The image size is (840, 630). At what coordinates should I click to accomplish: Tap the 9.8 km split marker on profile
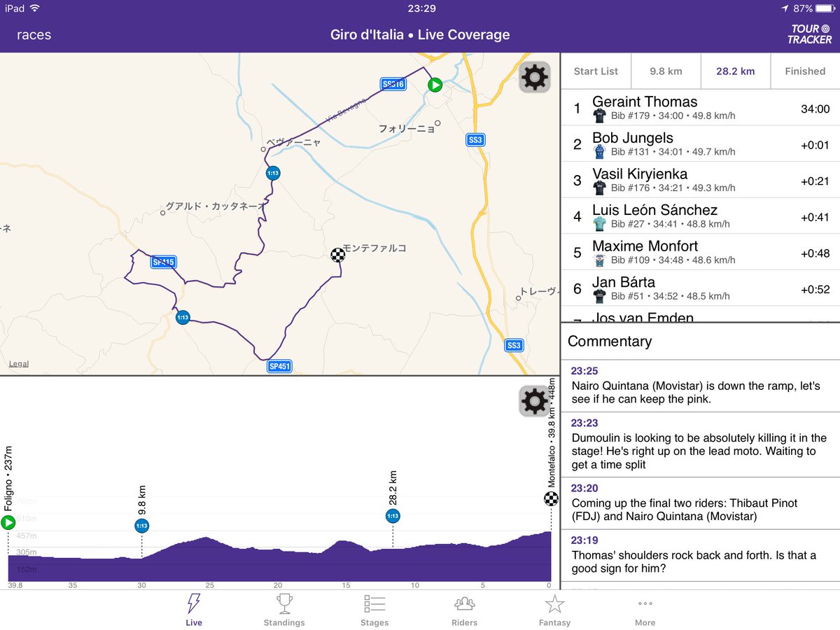pyautogui.click(x=141, y=526)
